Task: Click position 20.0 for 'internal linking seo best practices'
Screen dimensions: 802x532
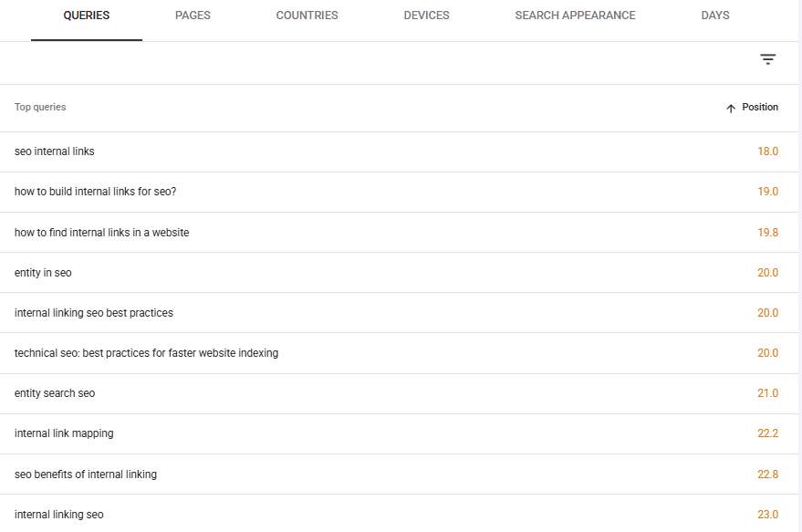Action: (767, 313)
